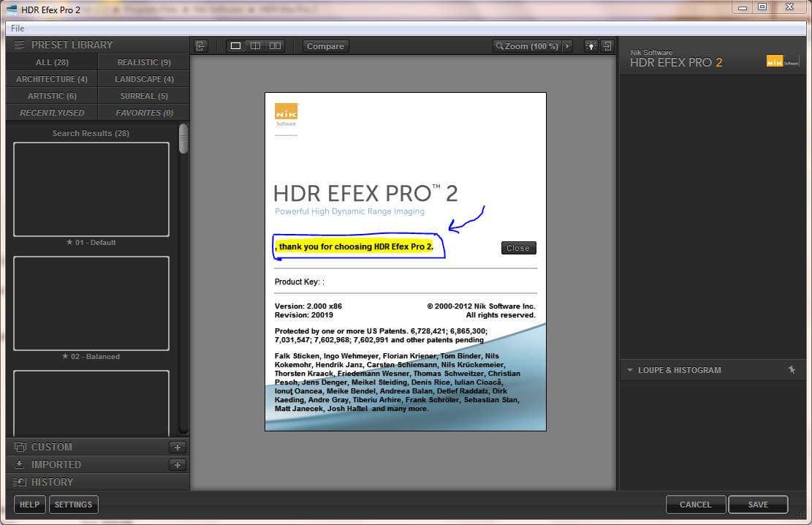Switch to split preview view
Image resolution: width=812 pixels, height=525 pixels.
tap(255, 46)
